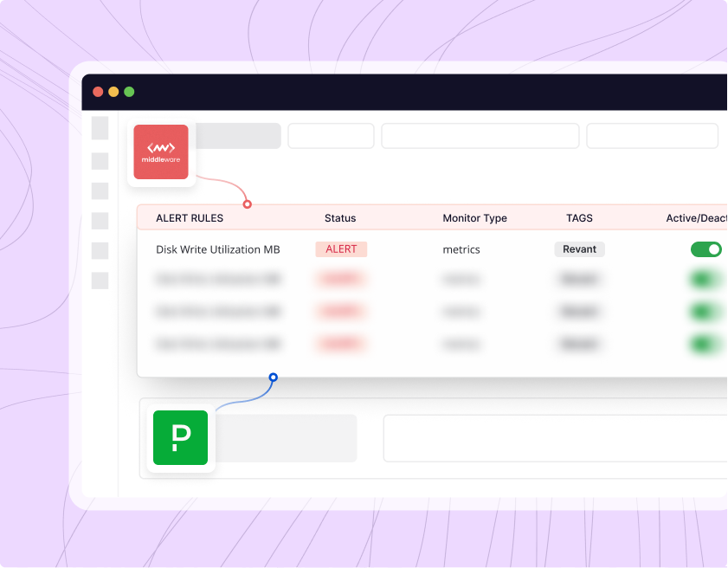Click the red ALERT status badge

tap(341, 249)
